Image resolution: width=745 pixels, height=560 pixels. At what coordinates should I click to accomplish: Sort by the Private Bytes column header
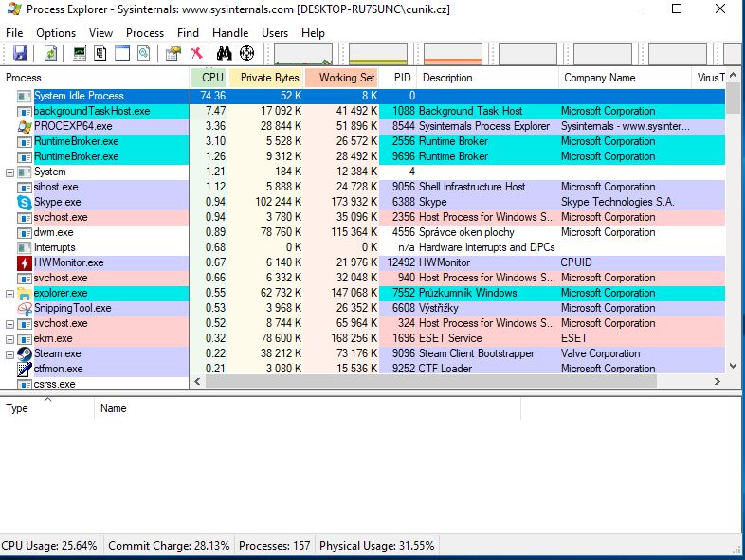coord(268,78)
